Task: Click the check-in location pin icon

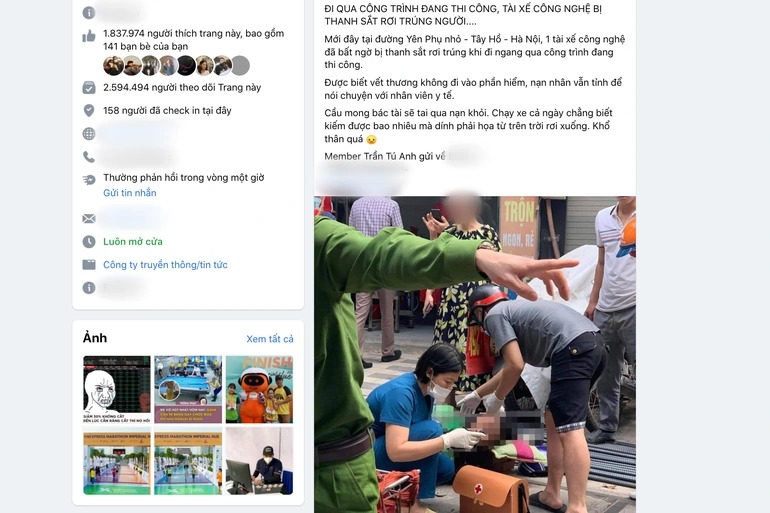Action: [89, 110]
